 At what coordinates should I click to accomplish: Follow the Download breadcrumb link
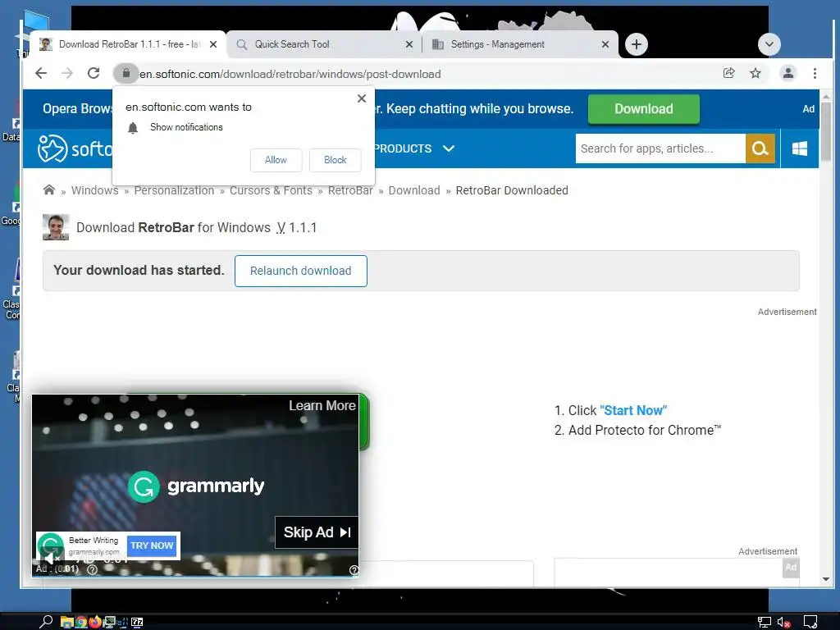pyautogui.click(x=414, y=190)
